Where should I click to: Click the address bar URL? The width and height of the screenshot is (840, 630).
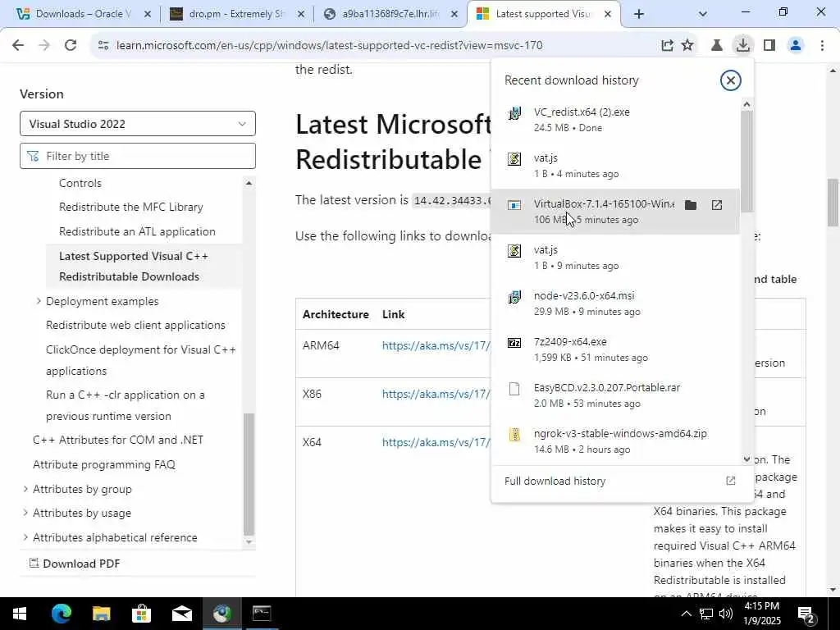point(330,46)
